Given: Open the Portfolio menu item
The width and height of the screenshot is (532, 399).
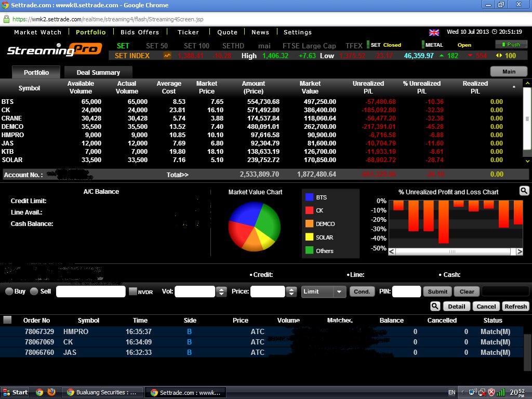Looking at the screenshot, I should [90, 32].
